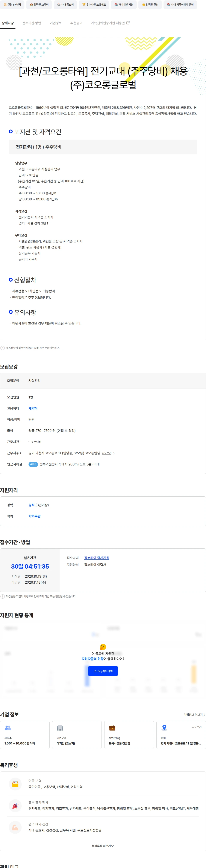Click the briefcase icon in 산업(업종) card

(112, 728)
